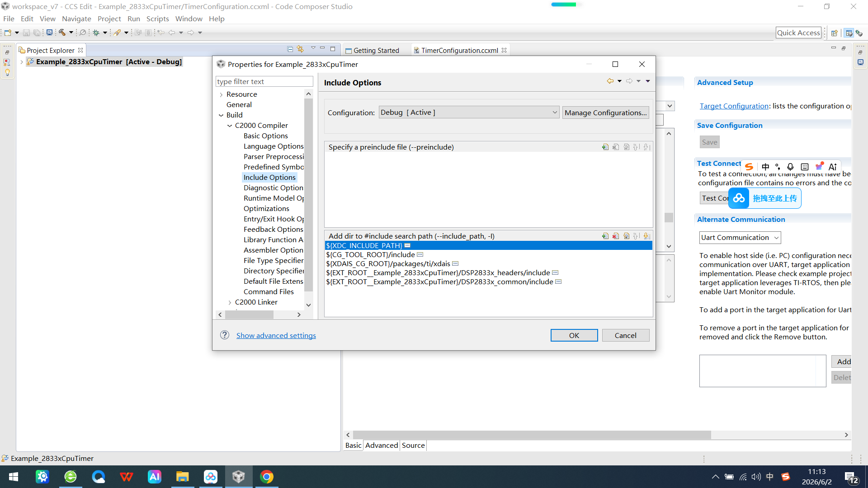Click the Add button for Uart port
This screenshot has width=868, height=488.
coord(842,361)
